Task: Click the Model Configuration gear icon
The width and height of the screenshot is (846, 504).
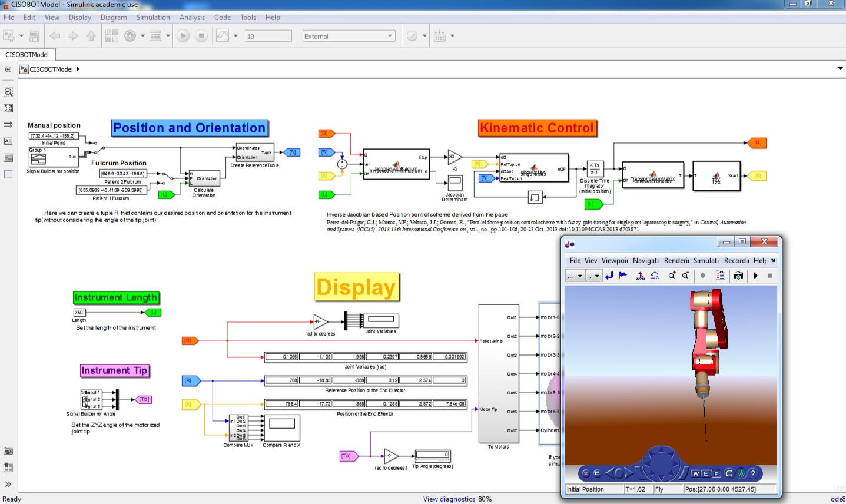Action: click(130, 36)
